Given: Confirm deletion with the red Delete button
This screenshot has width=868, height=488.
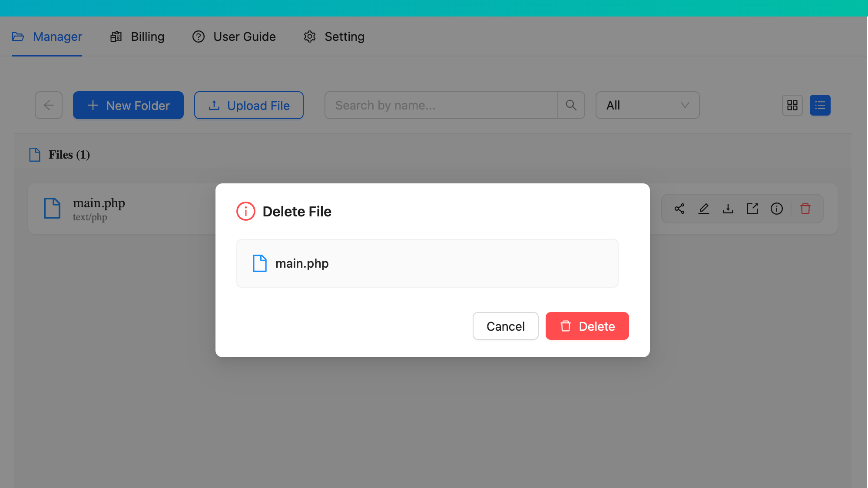Looking at the screenshot, I should [587, 326].
